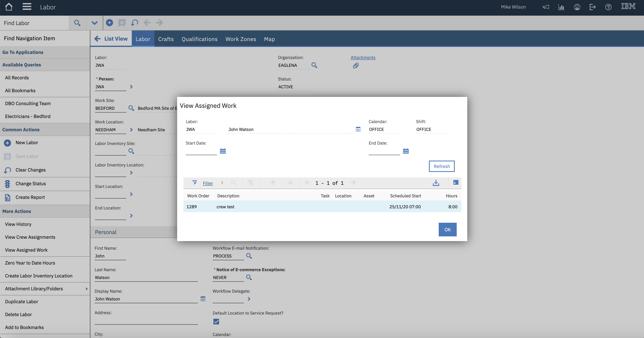The image size is (644, 338).
Task: Click the help question mark icon
Action: pos(608,7)
